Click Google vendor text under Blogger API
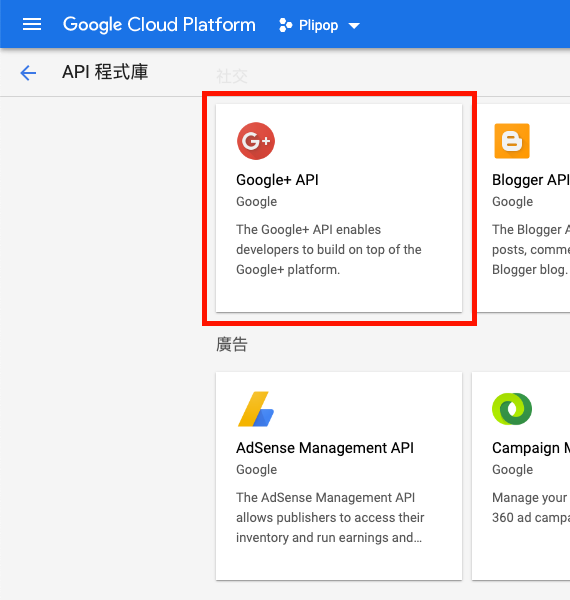This screenshot has height=600, width=570. 512,202
